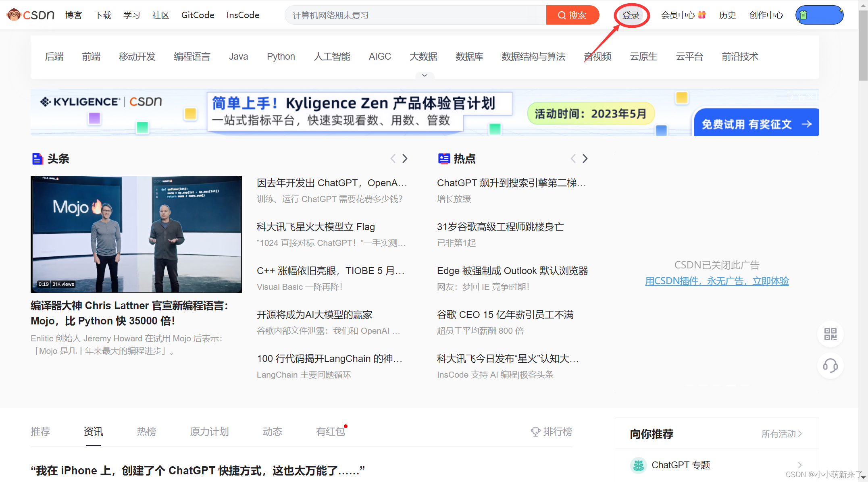Open article 31岁谷歌高级工程师跳楼身亡
This screenshot has width=868, height=482.
(500, 227)
